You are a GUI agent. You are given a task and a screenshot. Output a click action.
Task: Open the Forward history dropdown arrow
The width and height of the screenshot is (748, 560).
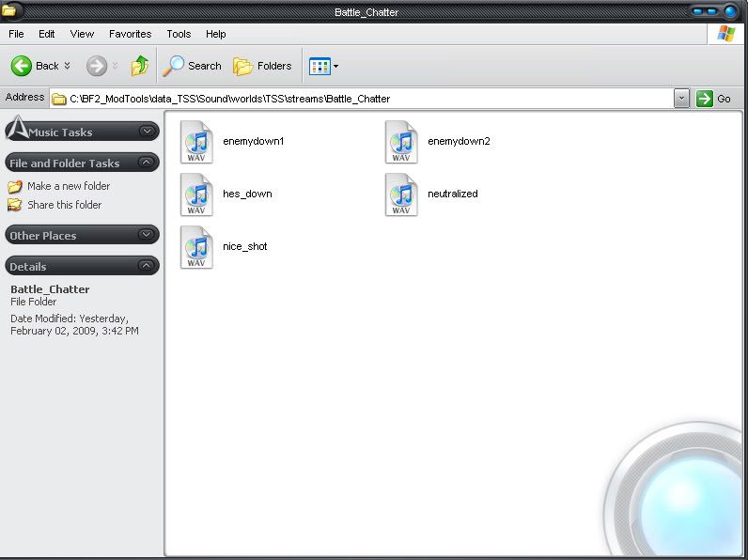115,66
